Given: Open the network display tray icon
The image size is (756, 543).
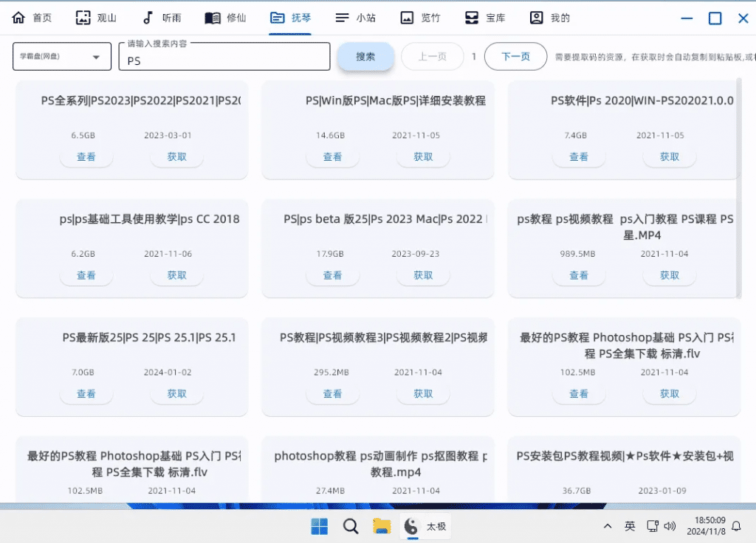Looking at the screenshot, I should [653, 526].
